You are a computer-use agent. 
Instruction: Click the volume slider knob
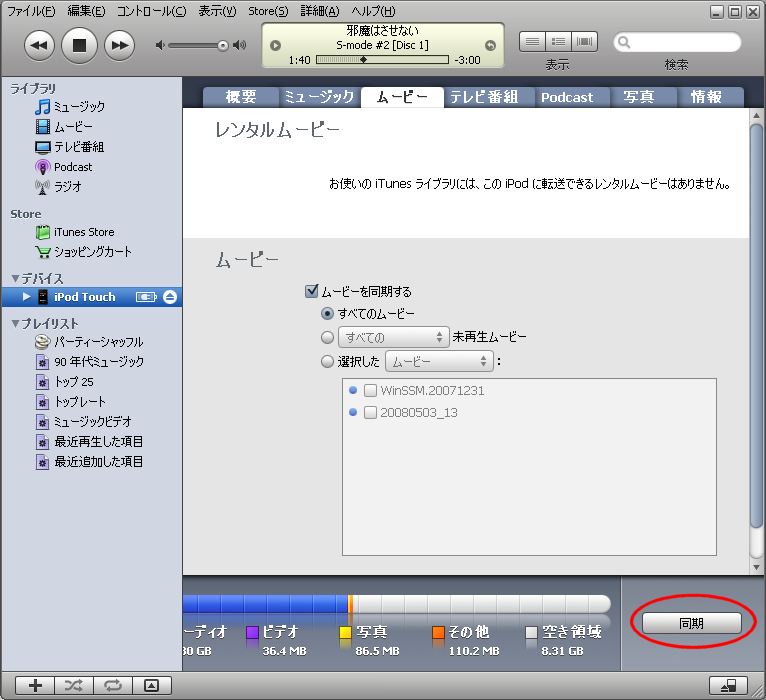225,45
